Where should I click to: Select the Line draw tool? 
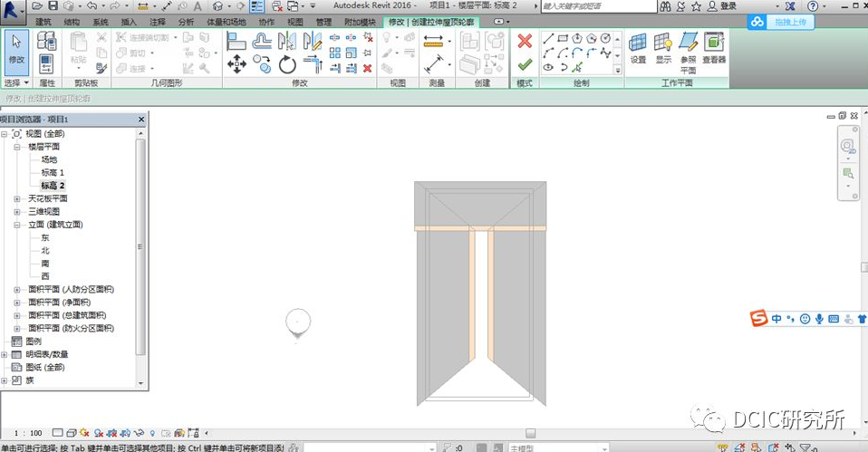[548, 39]
